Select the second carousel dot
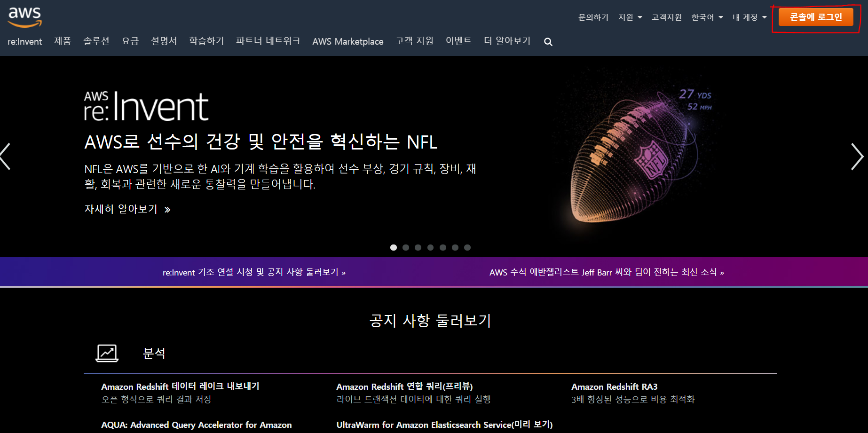868x433 pixels. [x=406, y=247]
